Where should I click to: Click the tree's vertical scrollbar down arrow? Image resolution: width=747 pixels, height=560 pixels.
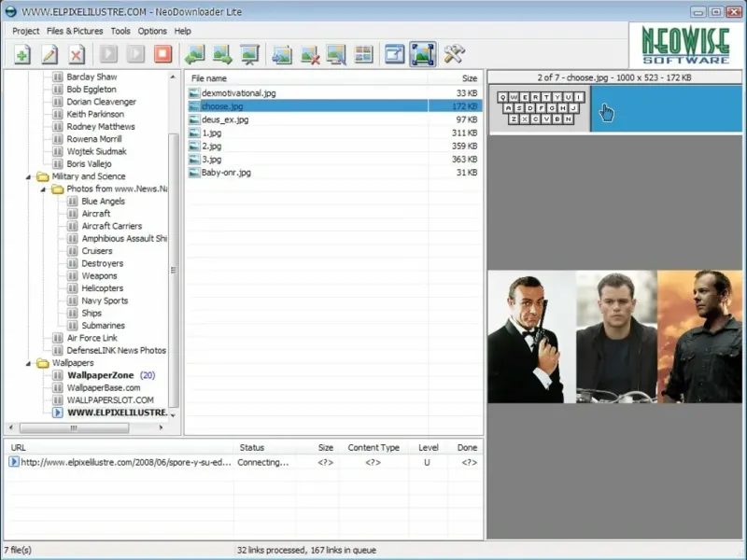[x=173, y=415]
